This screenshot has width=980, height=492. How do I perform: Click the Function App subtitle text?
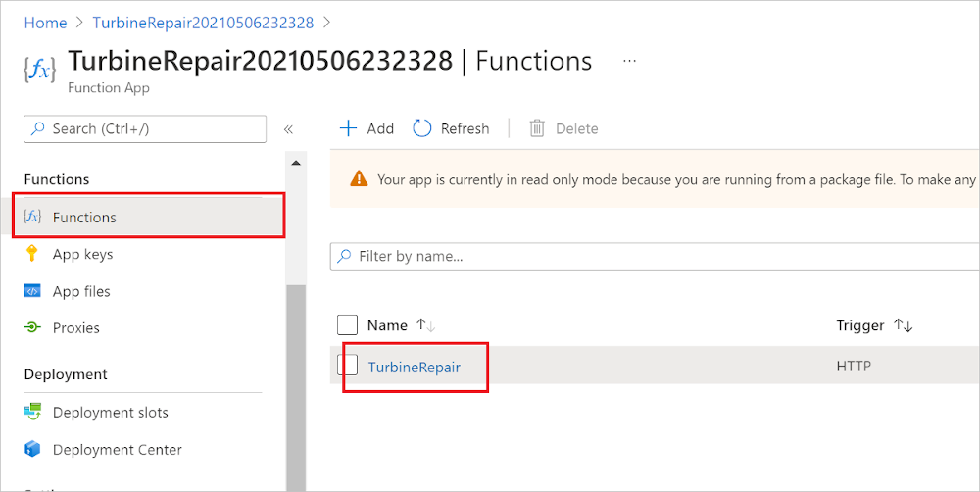[x=109, y=87]
